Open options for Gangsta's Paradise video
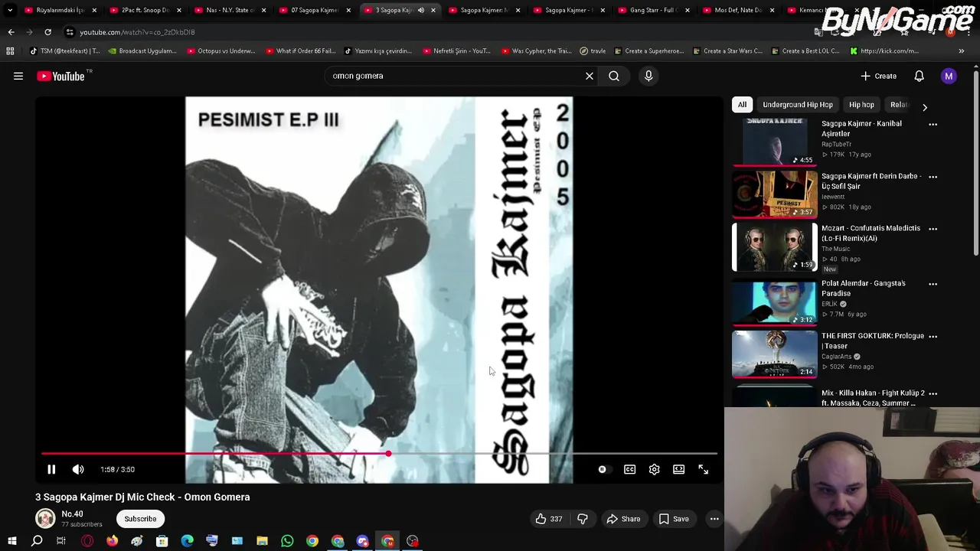 tap(933, 284)
